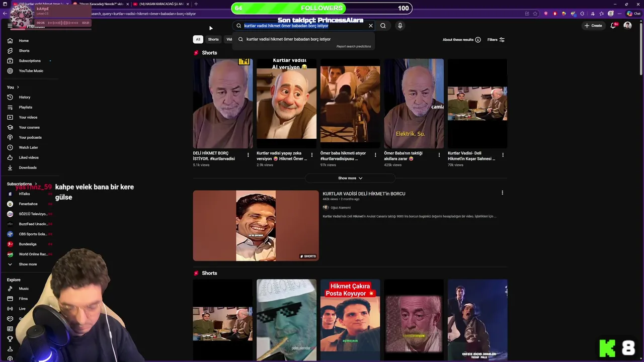Open Oğuz Ataresmi channel link

[x=341, y=208]
